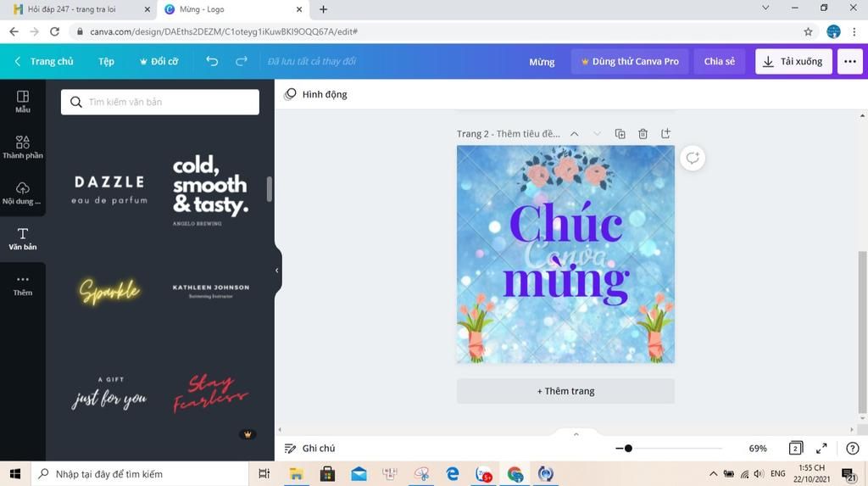868x486 pixels.
Task: Open Task View on taskbar
Action: 264,474
